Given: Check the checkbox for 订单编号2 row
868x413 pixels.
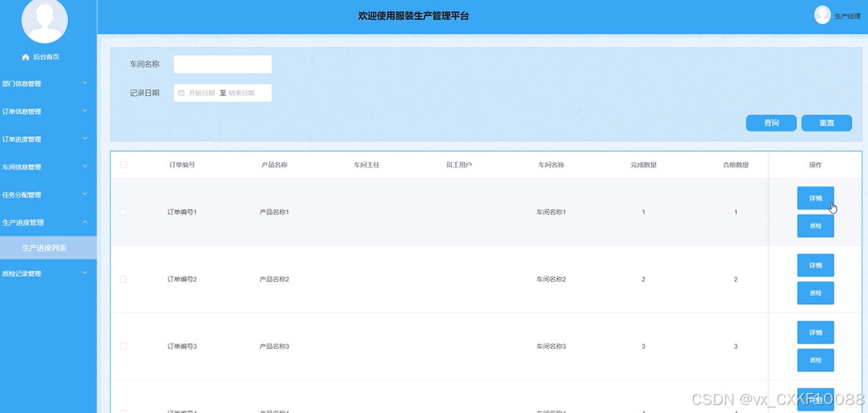Looking at the screenshot, I should coord(123,279).
